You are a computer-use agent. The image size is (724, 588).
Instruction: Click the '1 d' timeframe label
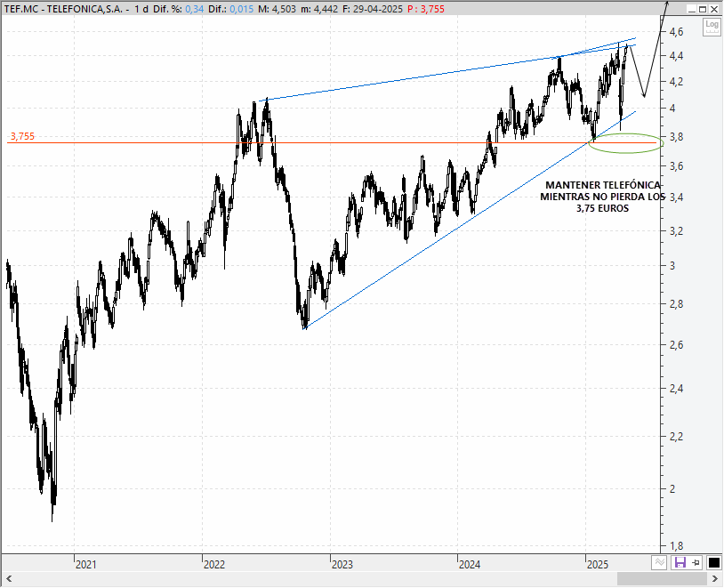click(141, 9)
